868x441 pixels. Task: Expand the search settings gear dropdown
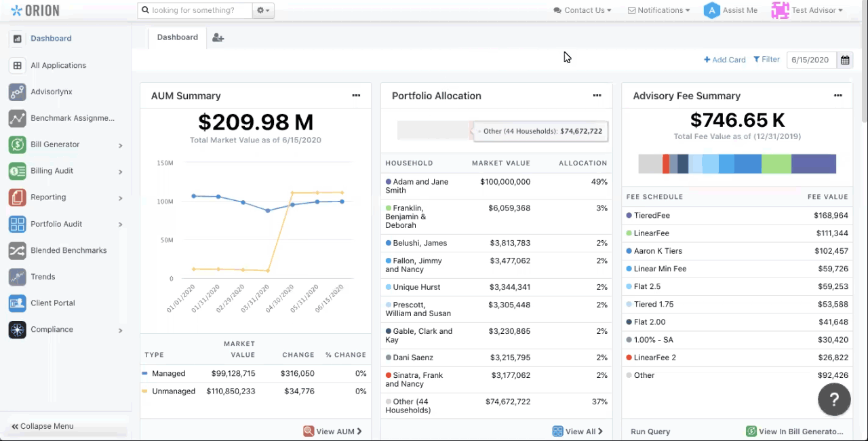[262, 10]
